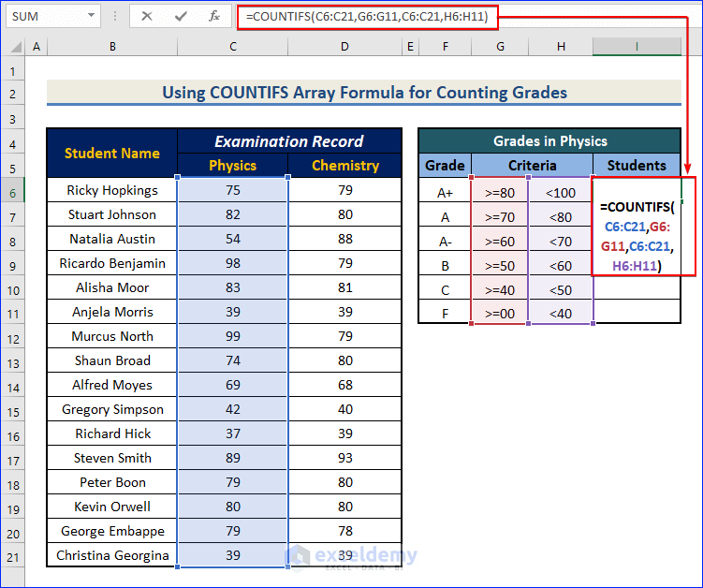Click the Students header cell
The image size is (703, 588).
click(x=637, y=166)
